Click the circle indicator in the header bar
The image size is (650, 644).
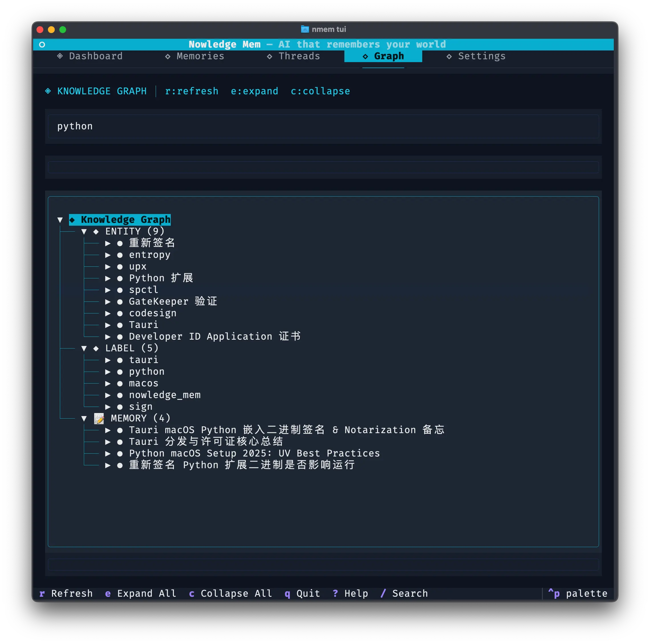click(x=42, y=44)
